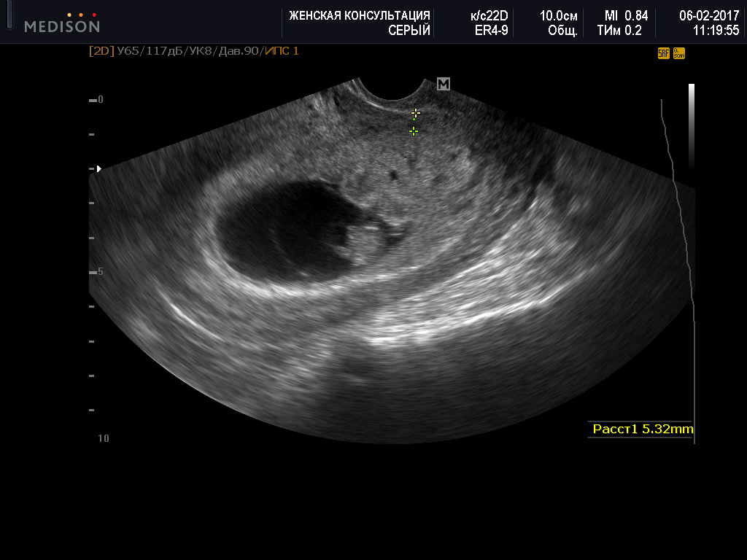Click the 'ИПС 1' parameter text
This screenshot has width=747, height=560.
(x=282, y=51)
